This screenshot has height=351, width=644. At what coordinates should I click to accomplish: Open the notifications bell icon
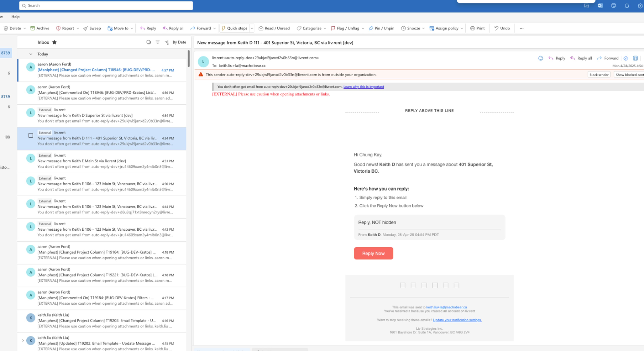click(x=627, y=6)
